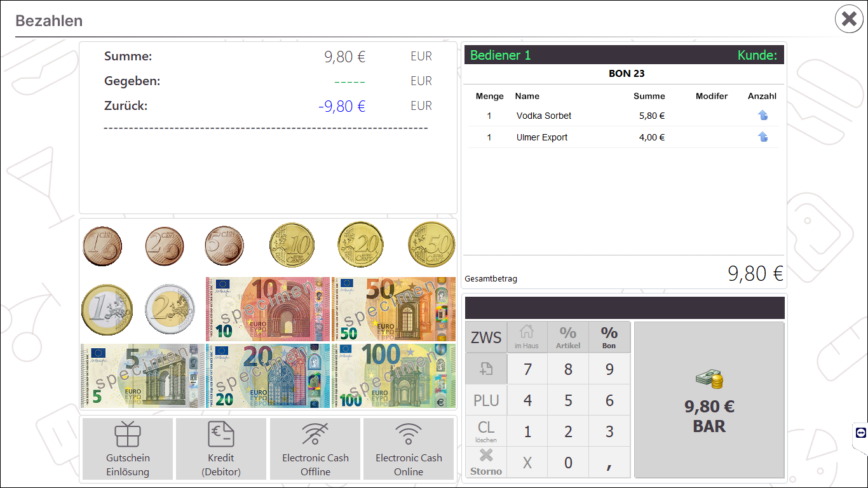Click the PLU key

(x=486, y=400)
